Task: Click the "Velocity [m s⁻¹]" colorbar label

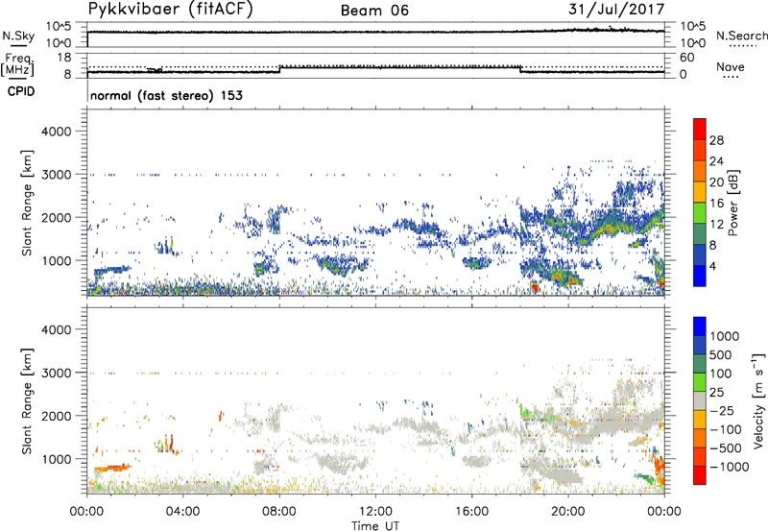Action: coord(758,400)
